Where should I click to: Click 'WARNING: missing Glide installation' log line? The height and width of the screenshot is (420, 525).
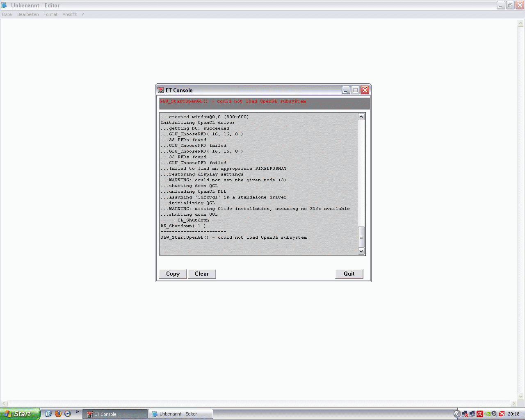click(255, 209)
